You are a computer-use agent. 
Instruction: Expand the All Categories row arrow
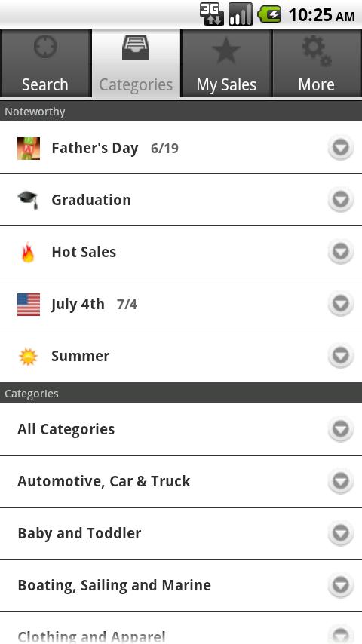pyautogui.click(x=341, y=429)
